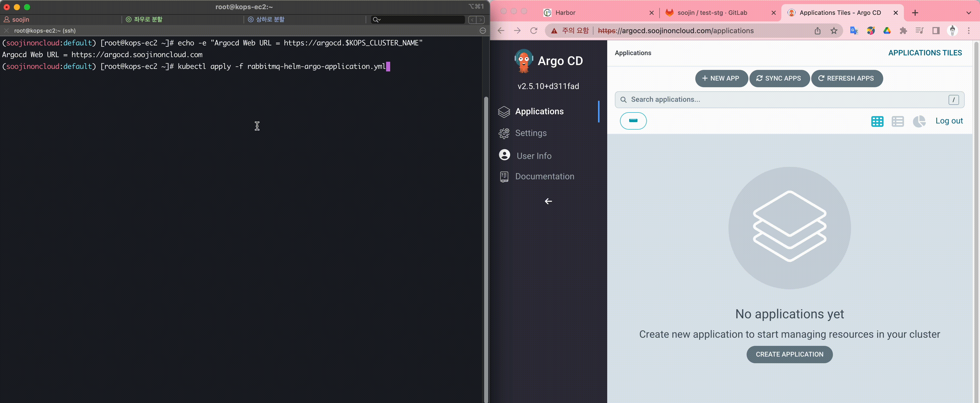Focus the Search applications field
This screenshot has width=980, height=403.
784,100
